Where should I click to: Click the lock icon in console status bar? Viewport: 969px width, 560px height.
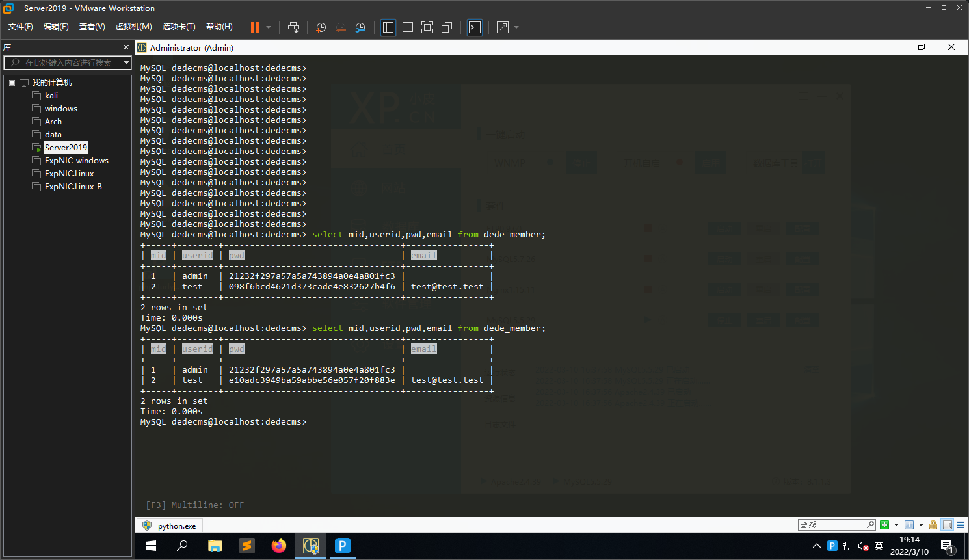point(933,525)
